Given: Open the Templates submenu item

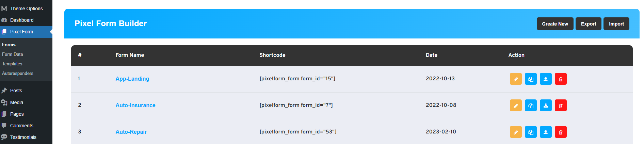Looking at the screenshot, I should tap(12, 64).
